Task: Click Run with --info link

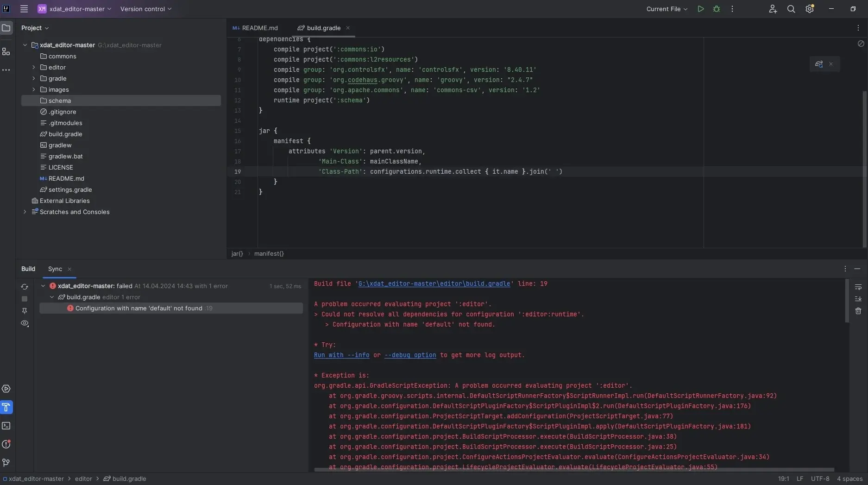Action: click(x=342, y=355)
